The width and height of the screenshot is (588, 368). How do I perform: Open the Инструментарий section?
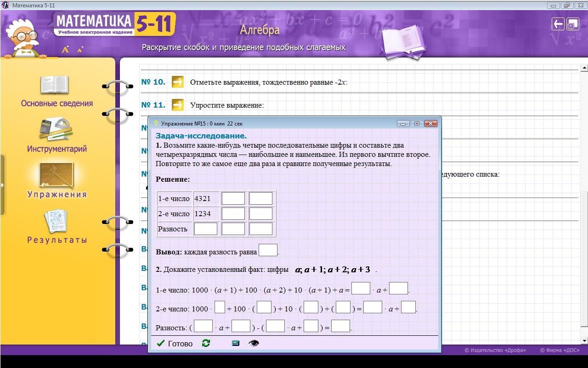57,136
